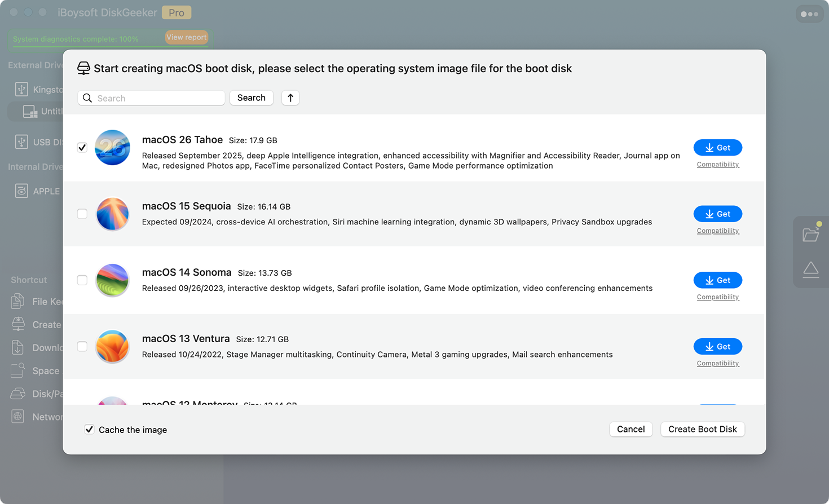Viewport: 829px width, 504px height.
Task: Focus the Search input field
Action: [158, 98]
